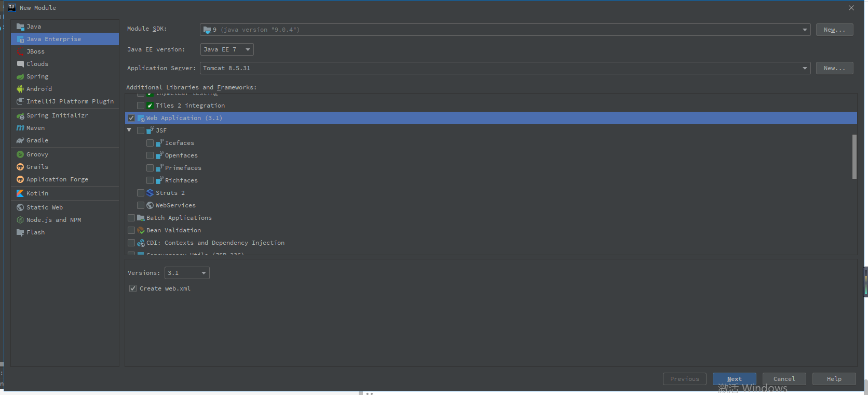Close the New Module dialog
The height and width of the screenshot is (395, 868).
coord(851,8)
